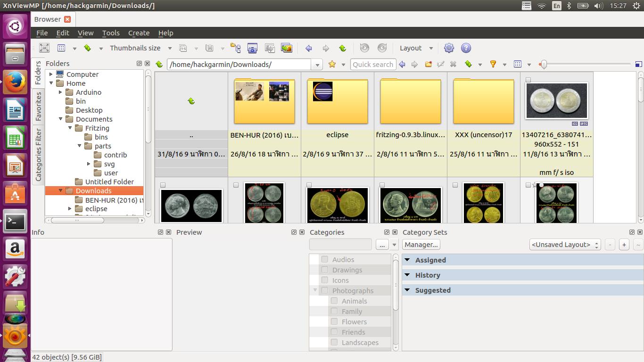The height and width of the screenshot is (362, 644).
Task: Click the up-folder icon beside address bar
Action: [159, 65]
